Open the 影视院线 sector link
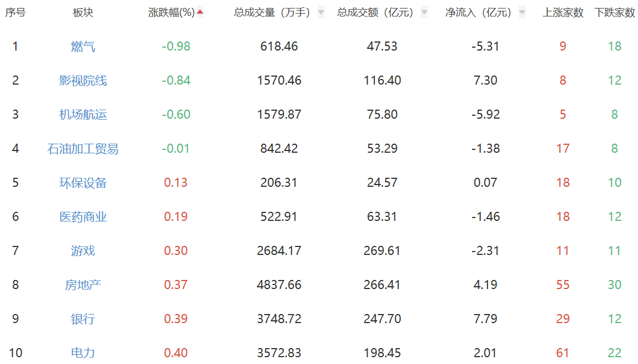The width and height of the screenshot is (638, 364). 83,81
